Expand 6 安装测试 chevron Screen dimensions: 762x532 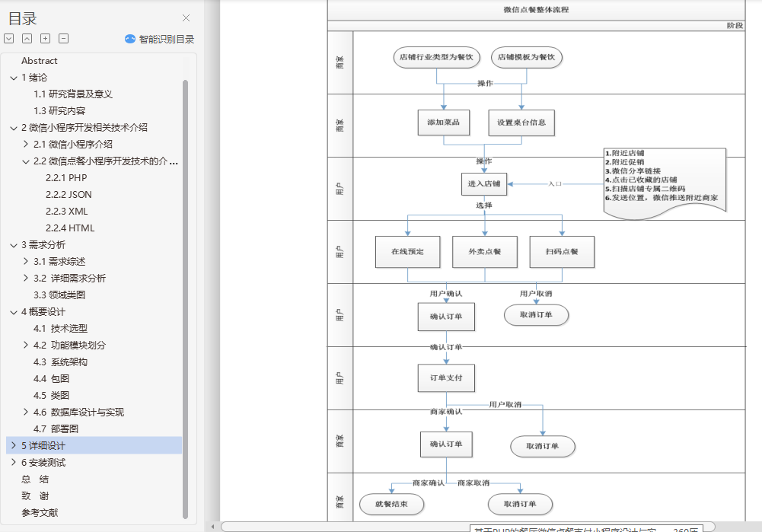[x=14, y=463]
